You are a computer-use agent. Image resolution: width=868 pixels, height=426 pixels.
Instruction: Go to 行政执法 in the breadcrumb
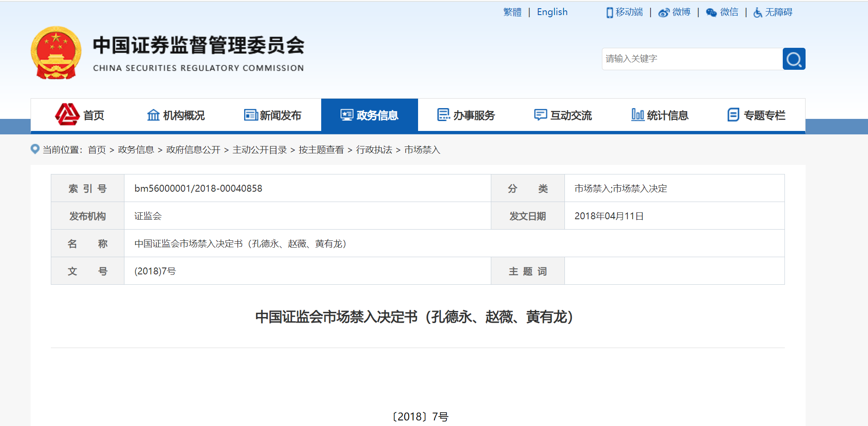pos(374,149)
